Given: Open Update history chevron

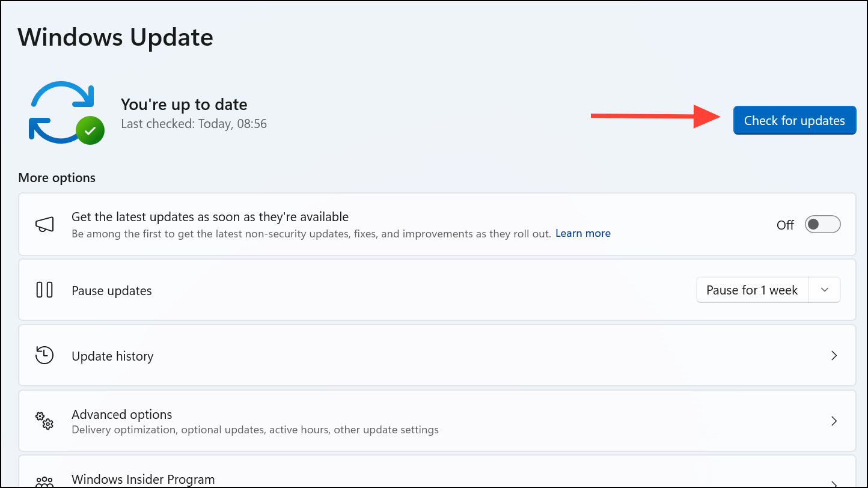Looking at the screenshot, I should coord(834,356).
